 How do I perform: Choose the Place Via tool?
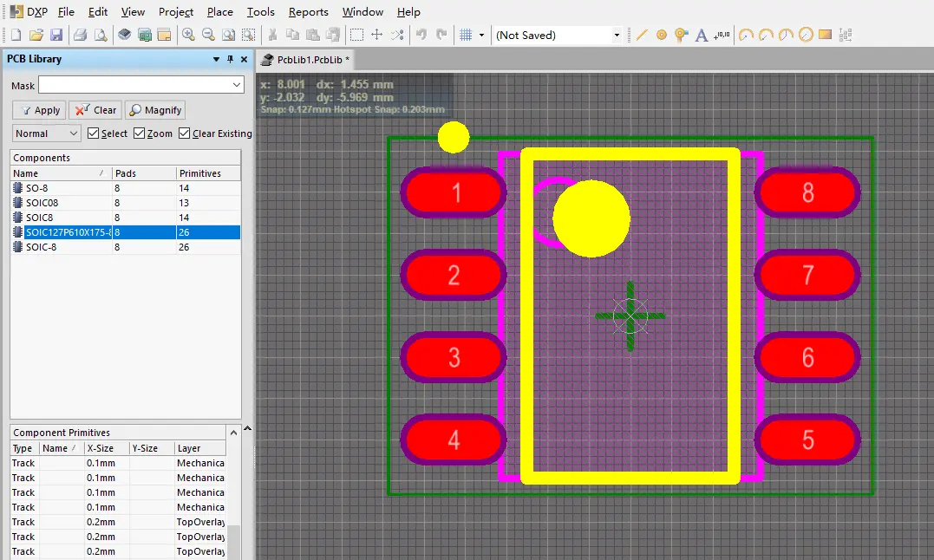(x=682, y=36)
